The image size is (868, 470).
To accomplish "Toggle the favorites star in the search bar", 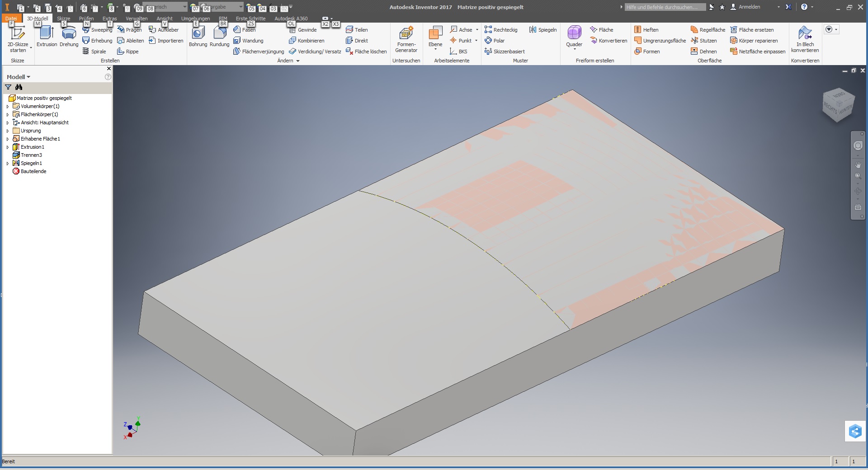I will click(722, 7).
